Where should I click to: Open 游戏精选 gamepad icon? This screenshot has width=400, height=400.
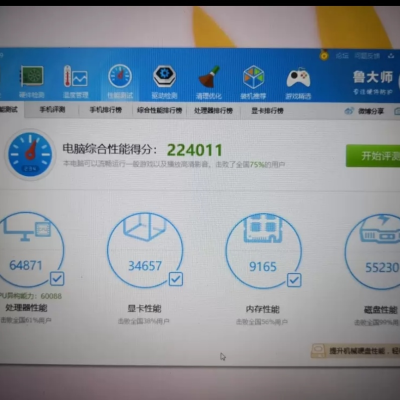coord(298,83)
